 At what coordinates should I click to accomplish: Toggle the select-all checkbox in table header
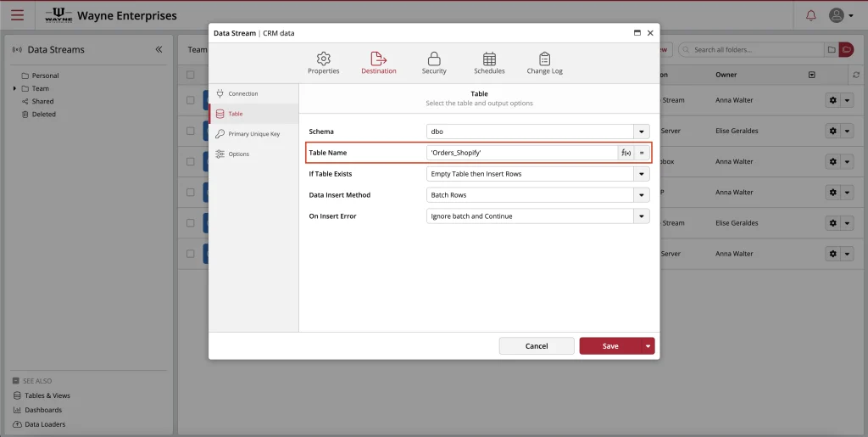[x=191, y=75]
